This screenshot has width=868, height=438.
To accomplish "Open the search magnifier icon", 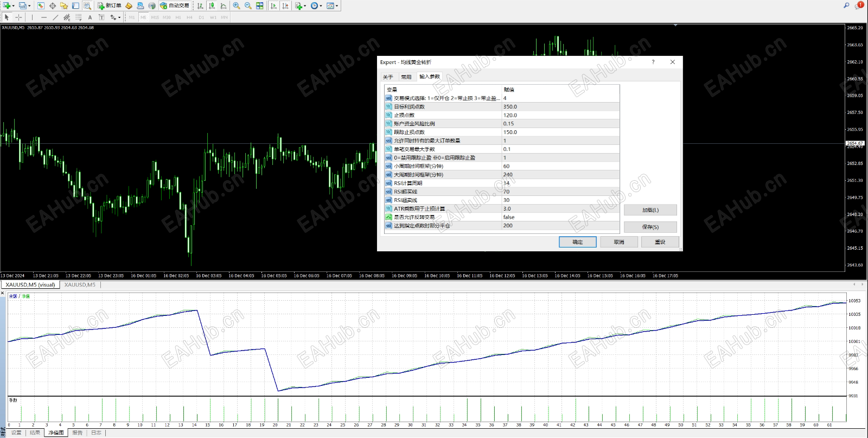I will (846, 5).
